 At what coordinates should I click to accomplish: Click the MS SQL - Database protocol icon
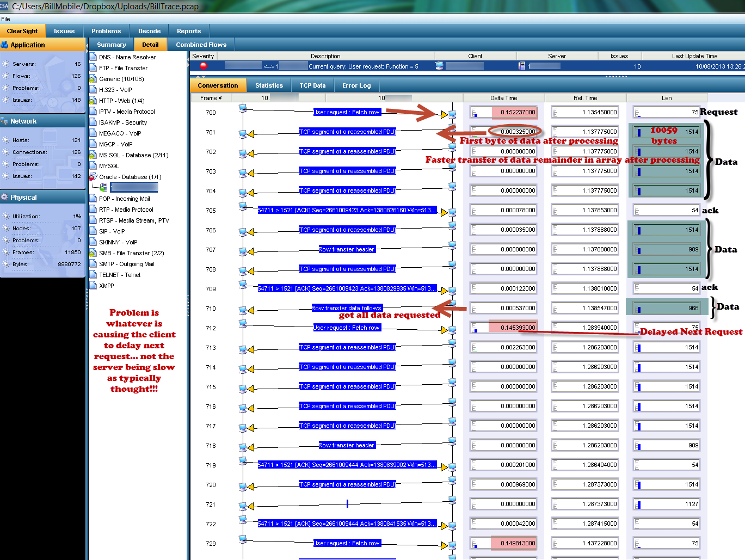(94, 155)
